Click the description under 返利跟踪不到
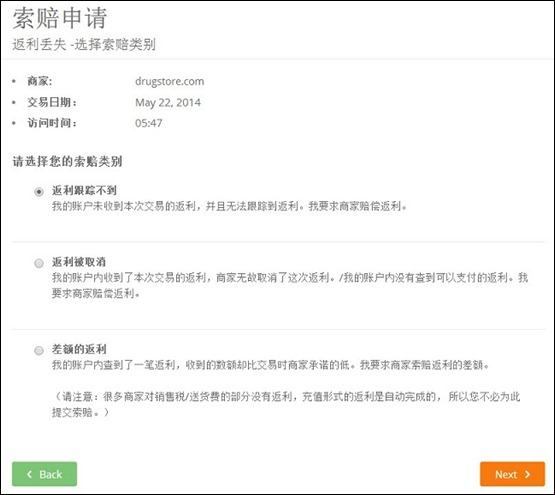 [x=229, y=206]
